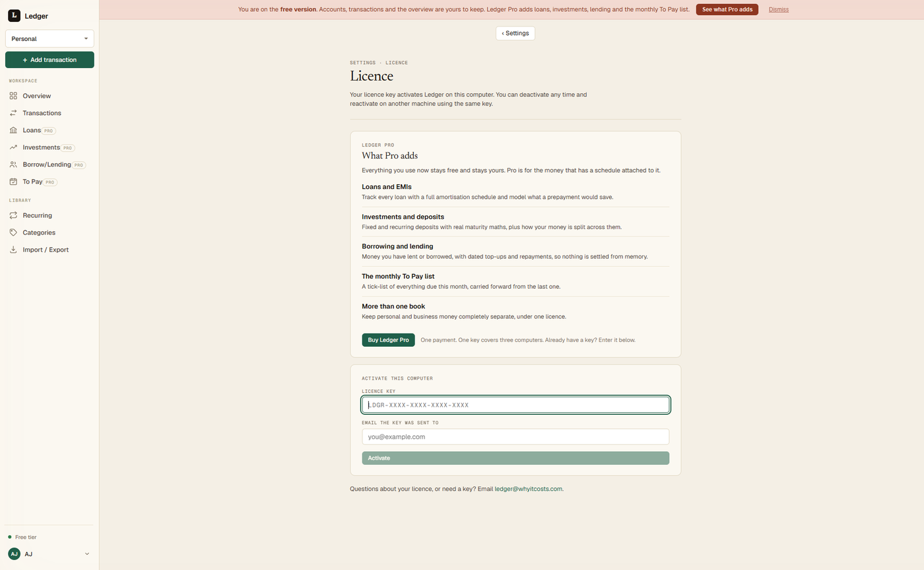Open Categories in the Library

pos(49,232)
